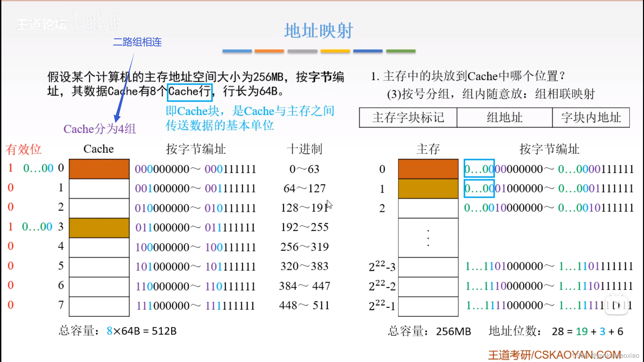Click the text 地址位数: 28 = 19 + 3 + 6

pyautogui.click(x=556, y=331)
